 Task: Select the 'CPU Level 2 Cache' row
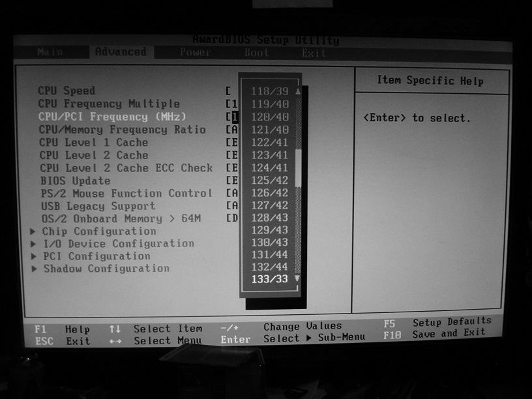pyautogui.click(x=94, y=155)
